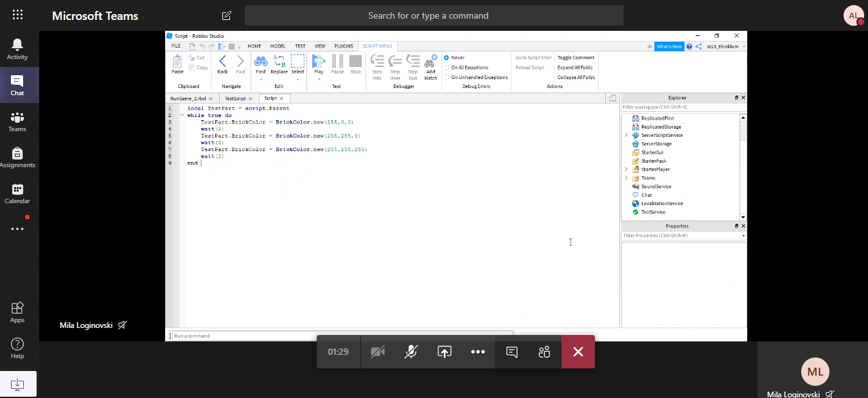
Task: Click the Share content icon in call bar
Action: coord(445,352)
